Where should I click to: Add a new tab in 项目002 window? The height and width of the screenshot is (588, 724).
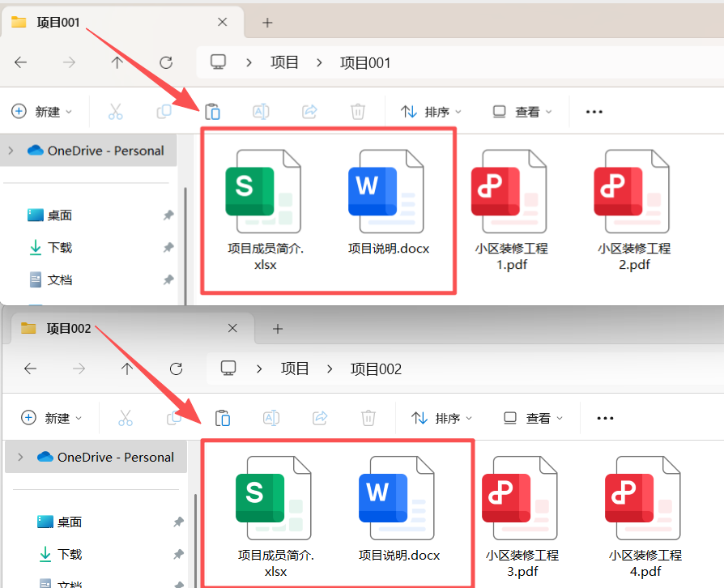click(x=278, y=328)
